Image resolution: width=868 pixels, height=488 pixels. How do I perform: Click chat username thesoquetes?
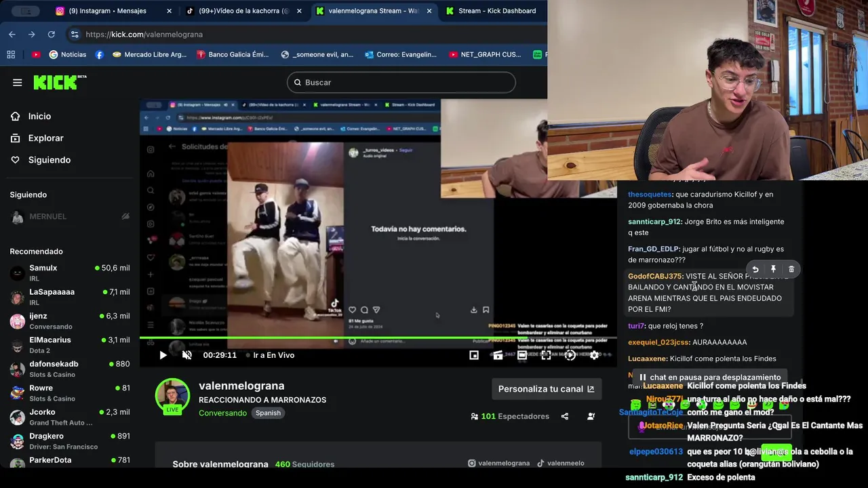coord(650,195)
